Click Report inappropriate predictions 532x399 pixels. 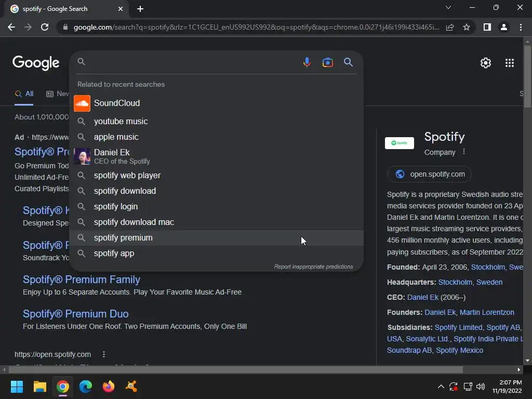tap(313, 267)
